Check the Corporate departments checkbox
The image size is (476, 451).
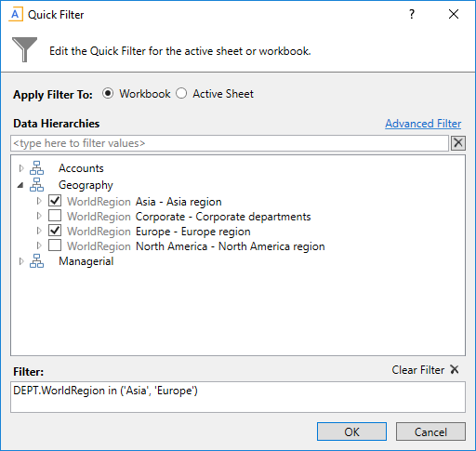(x=55, y=216)
